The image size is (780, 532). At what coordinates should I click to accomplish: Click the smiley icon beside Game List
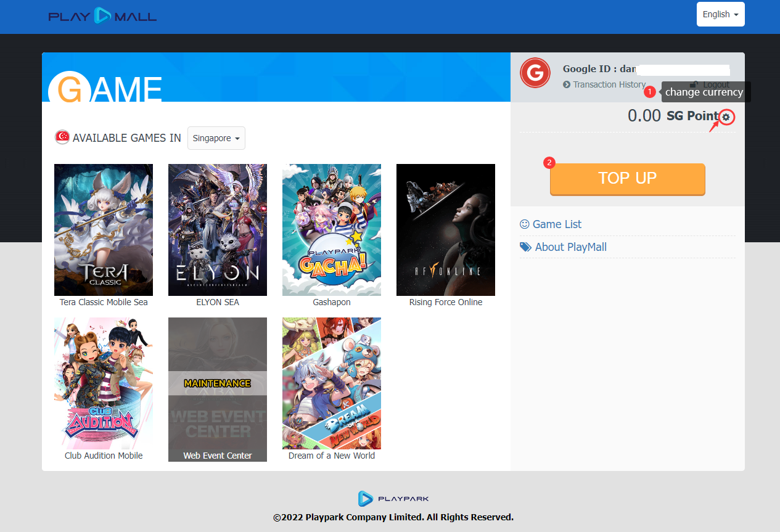click(x=525, y=224)
